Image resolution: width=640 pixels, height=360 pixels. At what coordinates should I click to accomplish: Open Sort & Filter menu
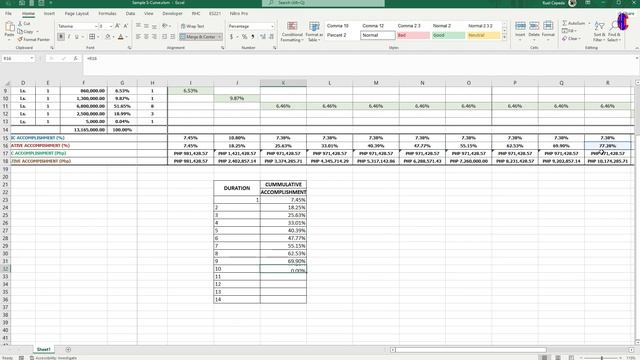click(x=599, y=31)
